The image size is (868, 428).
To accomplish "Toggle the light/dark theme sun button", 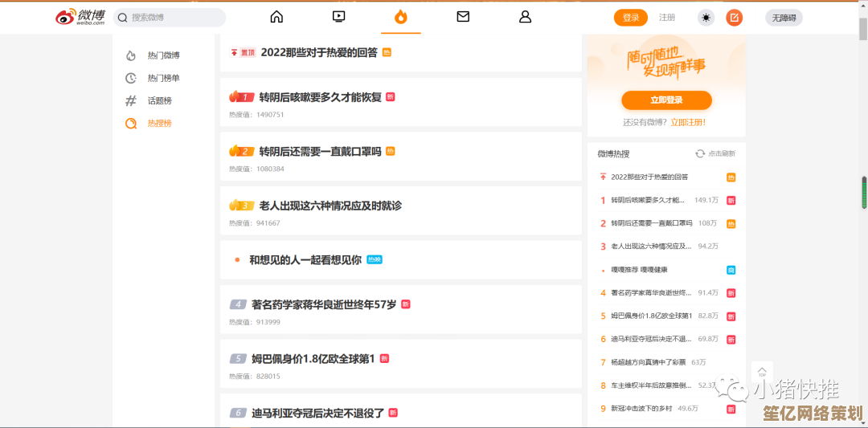I will click(706, 18).
